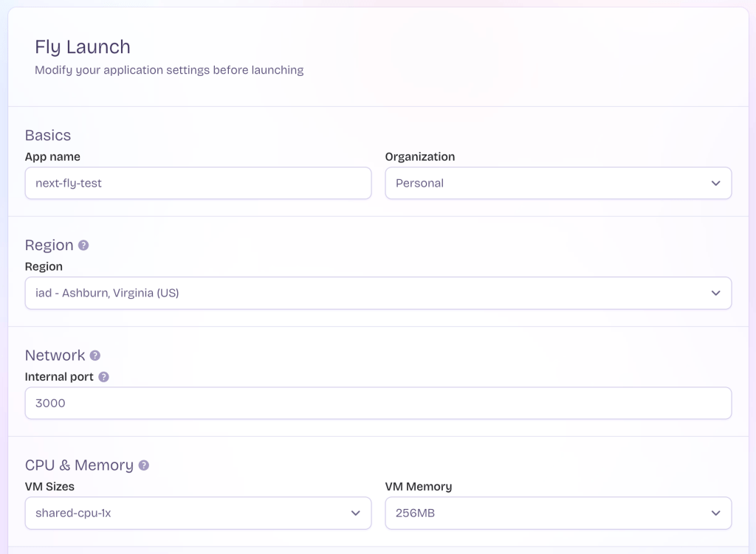
Task: Click the chevron arrow in the VM Memory field
Action: coord(715,513)
